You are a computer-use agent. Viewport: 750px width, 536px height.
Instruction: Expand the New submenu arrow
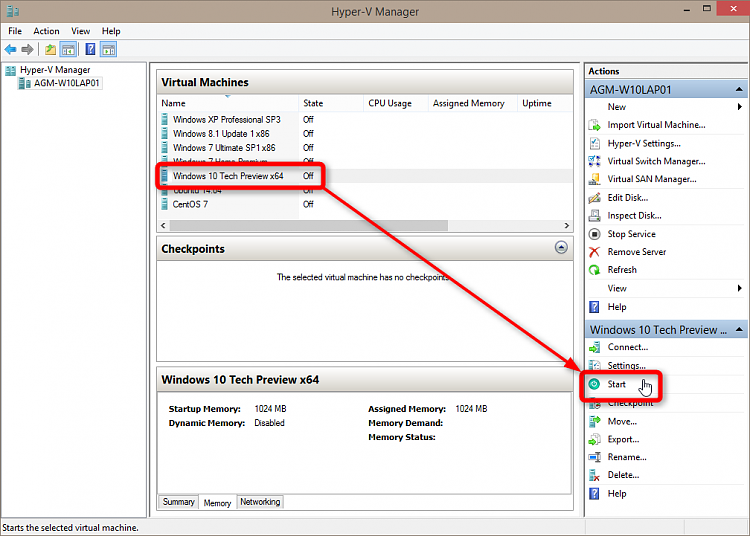(739, 107)
